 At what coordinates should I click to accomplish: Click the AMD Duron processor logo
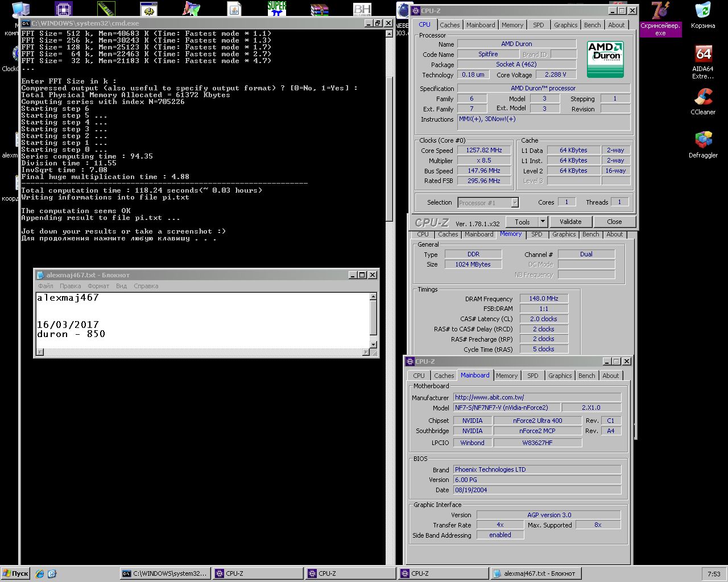point(605,59)
